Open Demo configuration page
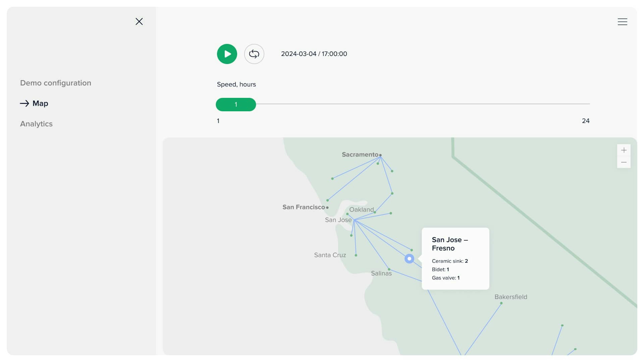The height and width of the screenshot is (362, 644). coord(56,83)
